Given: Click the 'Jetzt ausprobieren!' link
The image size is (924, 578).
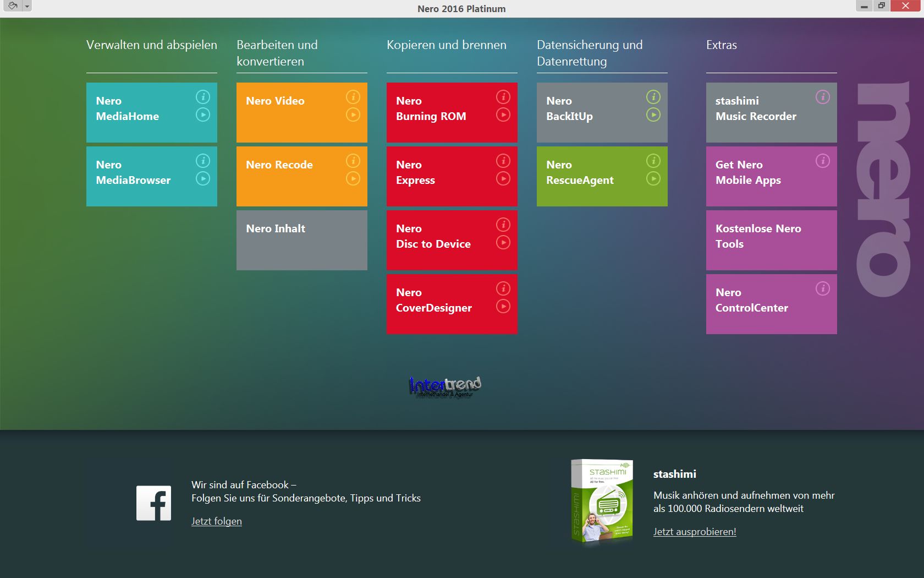Looking at the screenshot, I should (695, 532).
